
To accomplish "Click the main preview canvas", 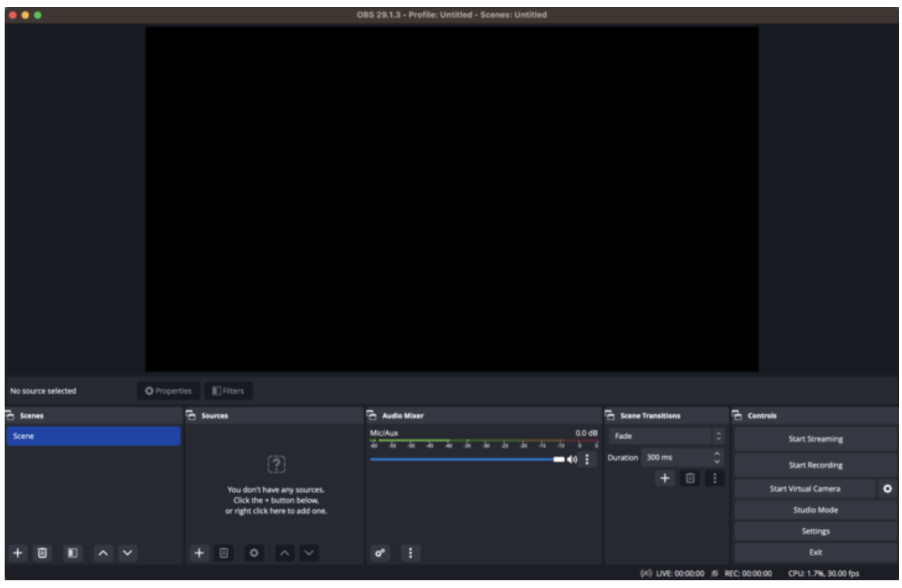I will (452, 199).
